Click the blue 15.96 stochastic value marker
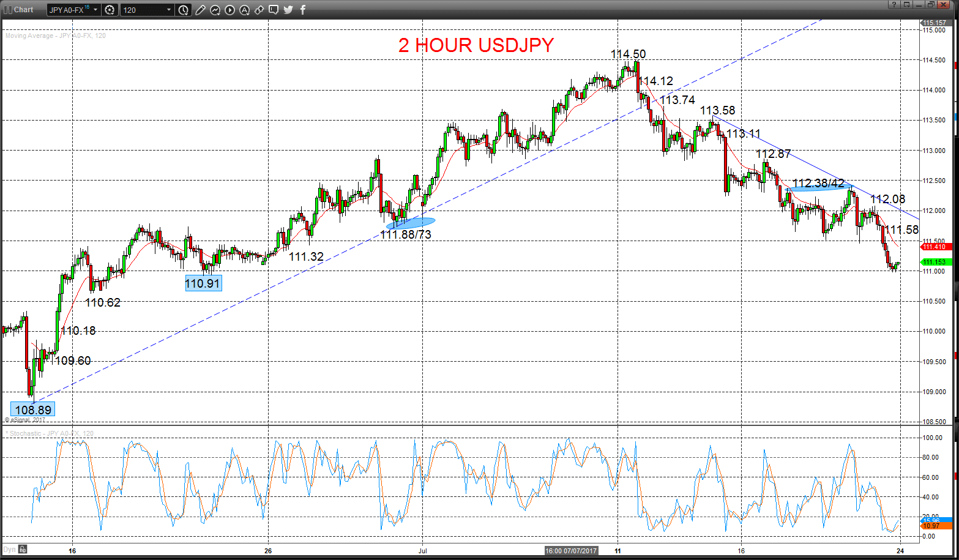This screenshot has width=959, height=560. pos(936,520)
